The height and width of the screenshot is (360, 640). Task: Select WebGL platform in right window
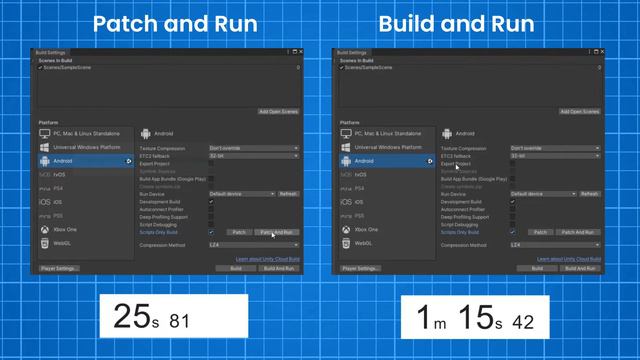tap(387, 243)
